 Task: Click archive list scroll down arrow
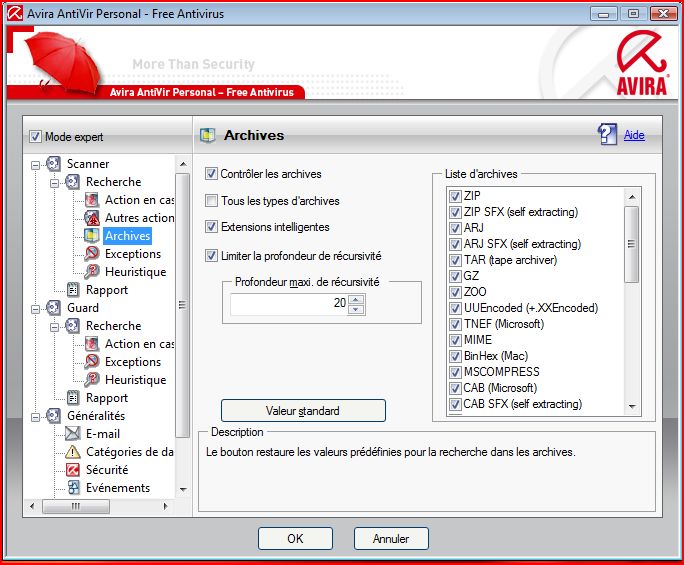(632, 407)
